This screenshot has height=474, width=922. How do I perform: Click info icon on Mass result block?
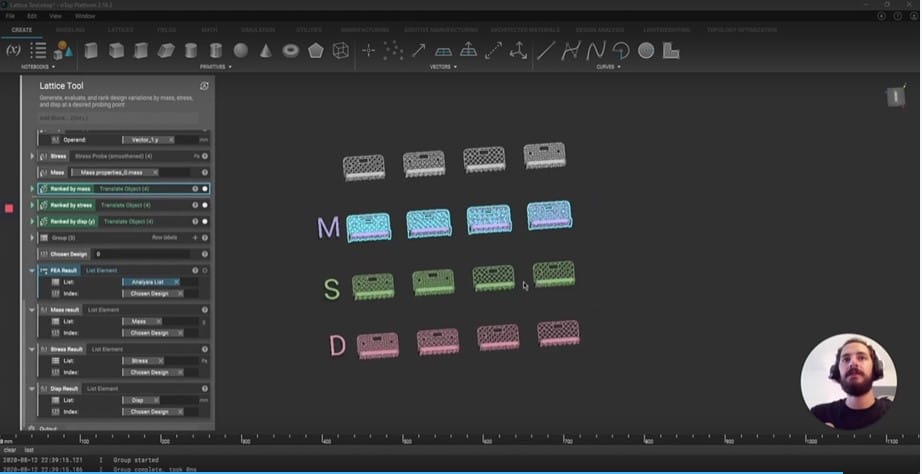(205, 310)
